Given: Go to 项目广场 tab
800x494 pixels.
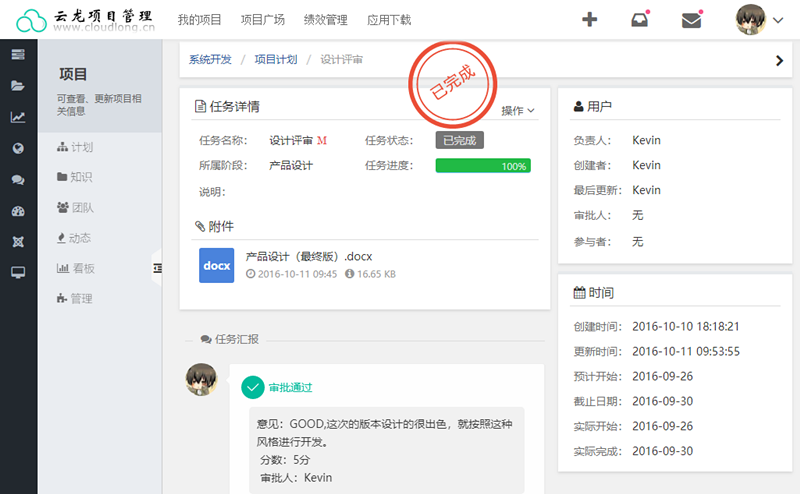Looking at the screenshot, I should pyautogui.click(x=263, y=20).
